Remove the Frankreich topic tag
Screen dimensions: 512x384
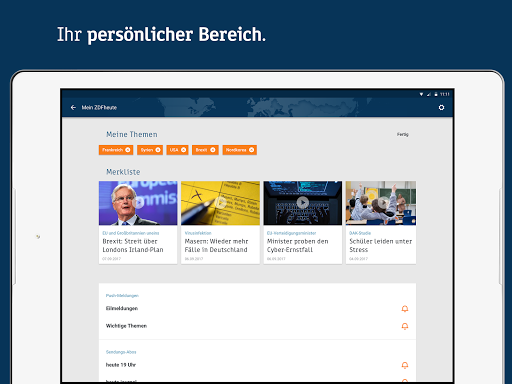tap(128, 150)
